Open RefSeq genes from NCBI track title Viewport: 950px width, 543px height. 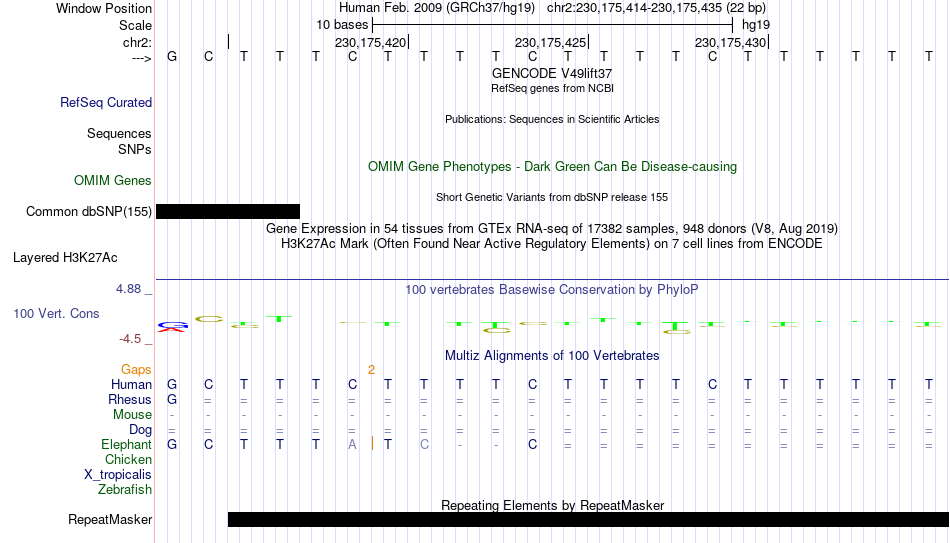(552, 88)
